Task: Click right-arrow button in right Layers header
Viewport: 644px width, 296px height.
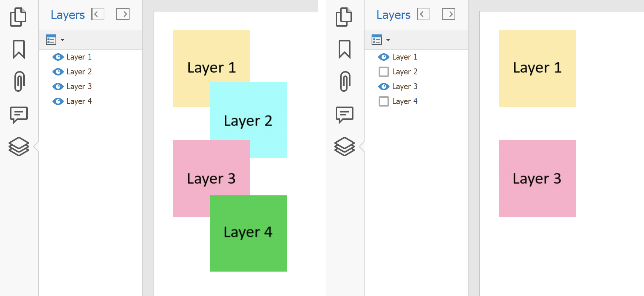Action: pos(449,14)
